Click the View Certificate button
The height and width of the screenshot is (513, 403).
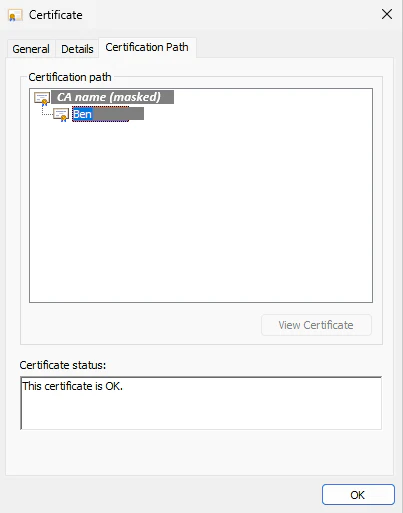pos(316,325)
